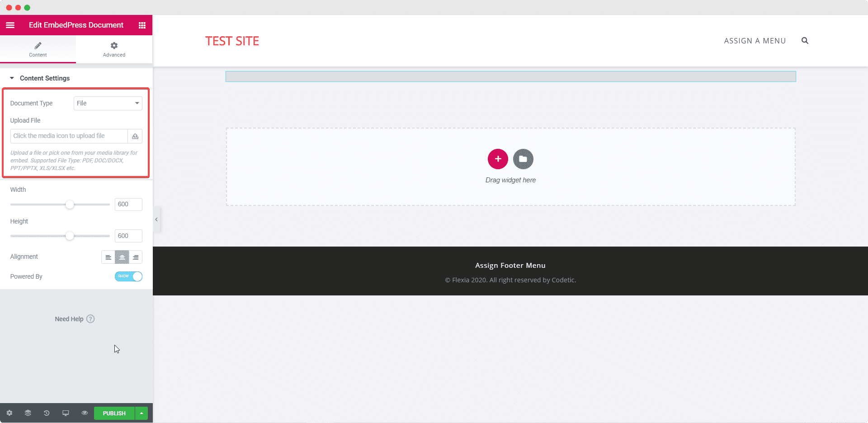Preview changes with the eye icon

click(85, 413)
